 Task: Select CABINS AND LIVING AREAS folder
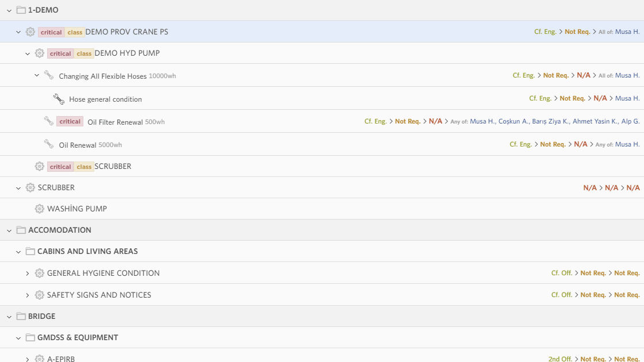[87, 251]
